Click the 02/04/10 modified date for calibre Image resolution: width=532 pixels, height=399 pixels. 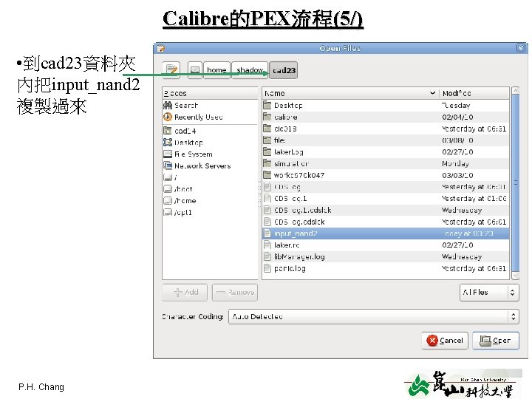pyautogui.click(x=457, y=117)
